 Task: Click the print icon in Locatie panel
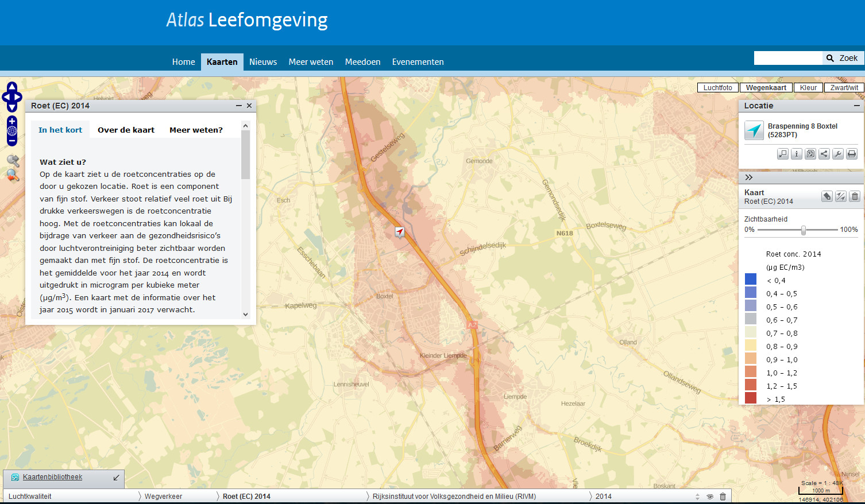pos(852,154)
